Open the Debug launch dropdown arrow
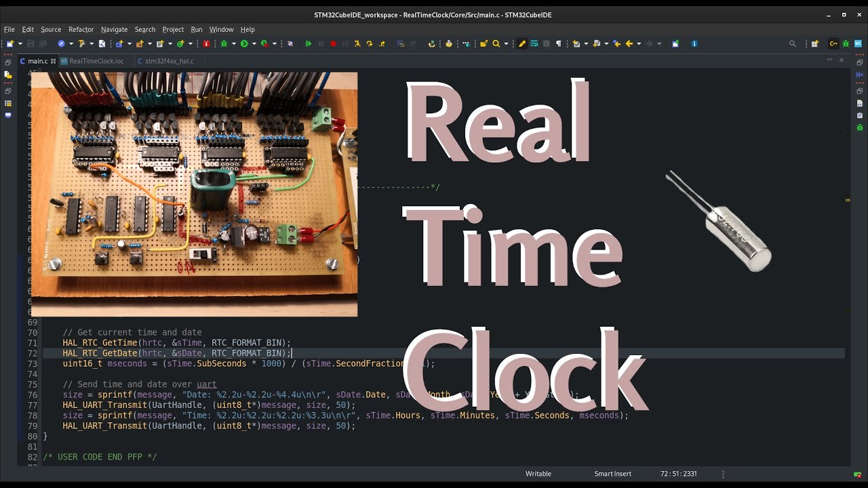Screen dimensions: 868x488 coord(234,43)
